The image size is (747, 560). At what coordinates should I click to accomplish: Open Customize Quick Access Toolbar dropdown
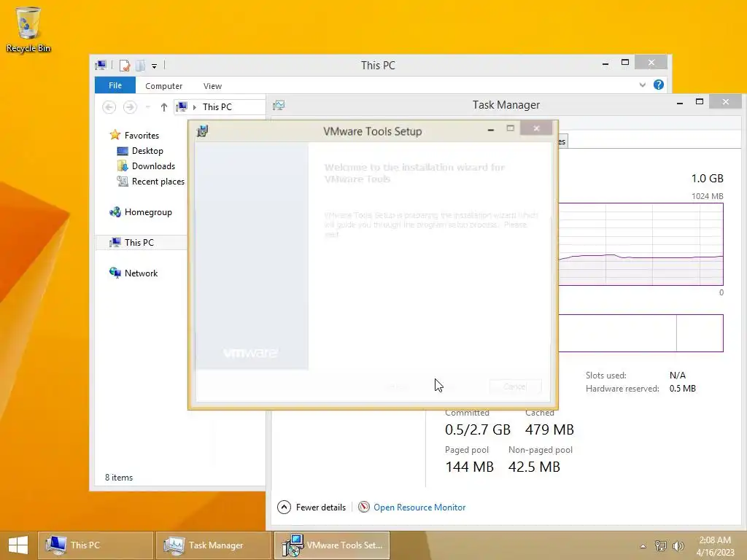tap(155, 66)
